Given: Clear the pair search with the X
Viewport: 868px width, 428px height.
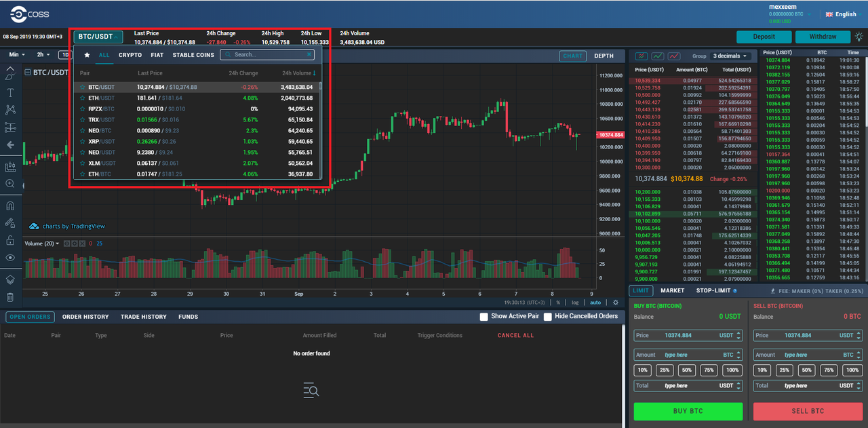Looking at the screenshot, I should pyautogui.click(x=309, y=55).
